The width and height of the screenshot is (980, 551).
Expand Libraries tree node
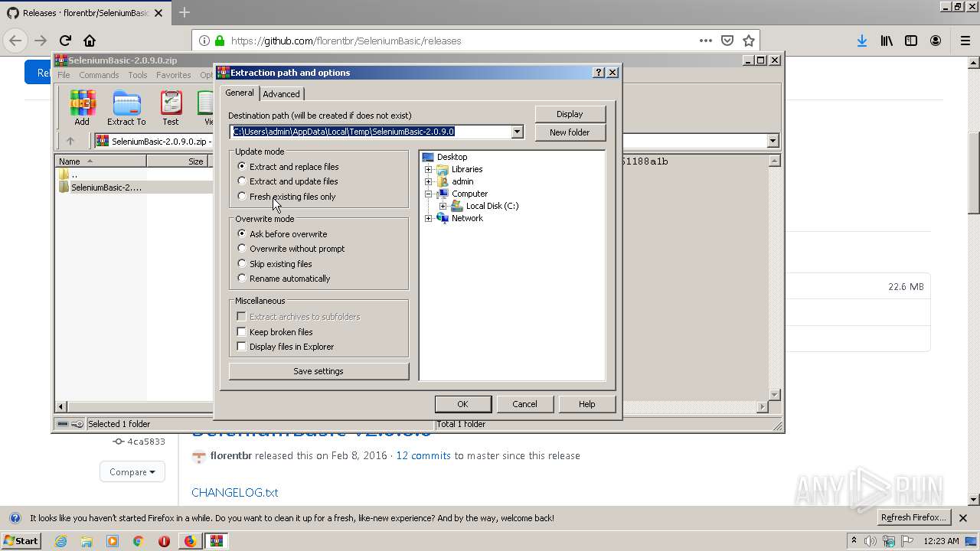coord(429,169)
